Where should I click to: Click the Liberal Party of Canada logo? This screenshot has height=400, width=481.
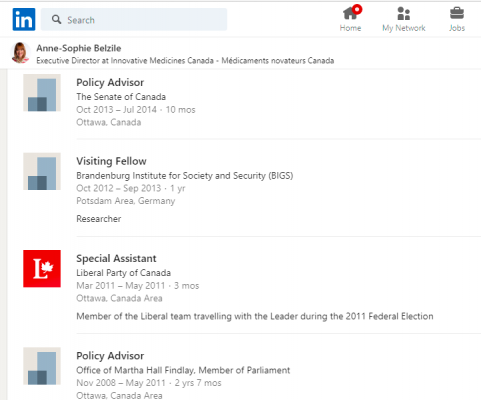42,269
